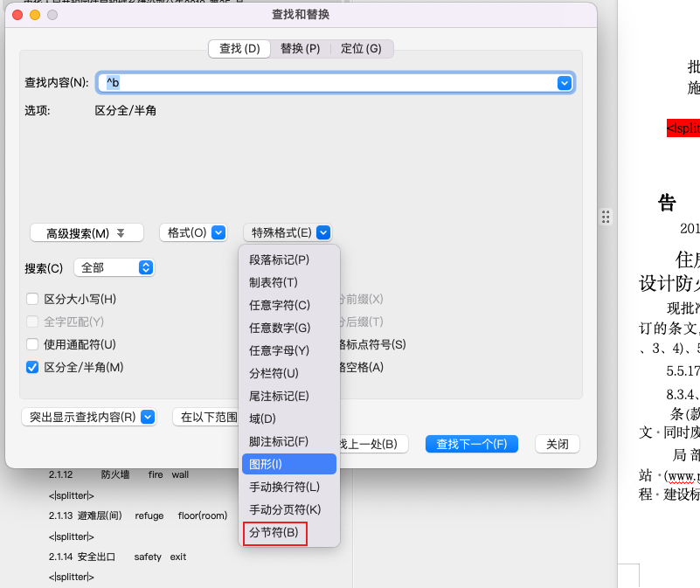Choose 手动分页符(K) menu item

tap(285, 509)
